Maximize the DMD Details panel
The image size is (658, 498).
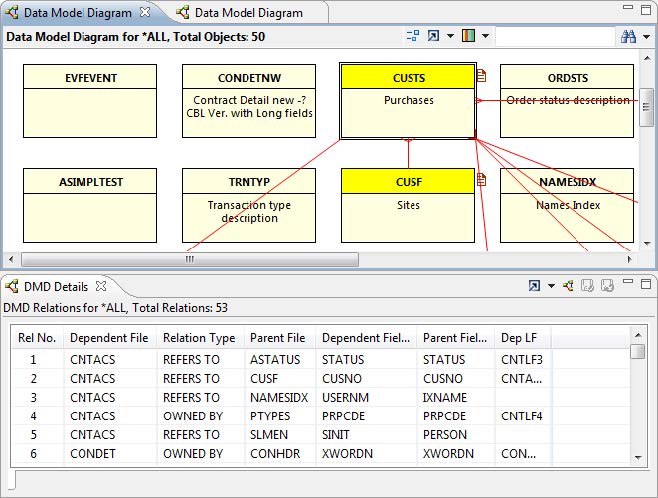click(646, 284)
